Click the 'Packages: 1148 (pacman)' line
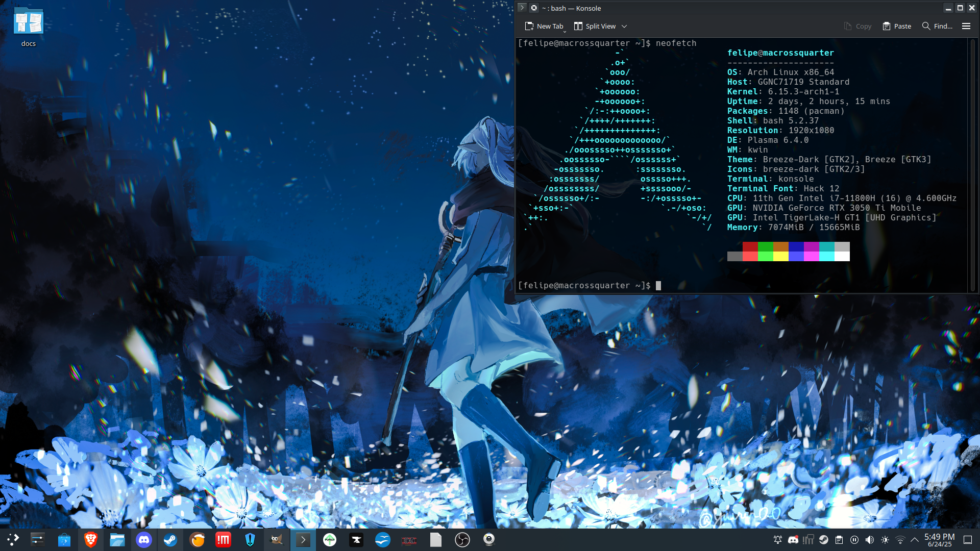This screenshot has height=551, width=980. click(x=786, y=111)
